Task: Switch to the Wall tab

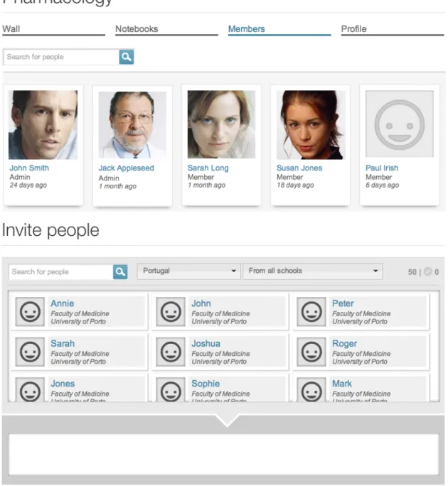Action: pos(53,30)
